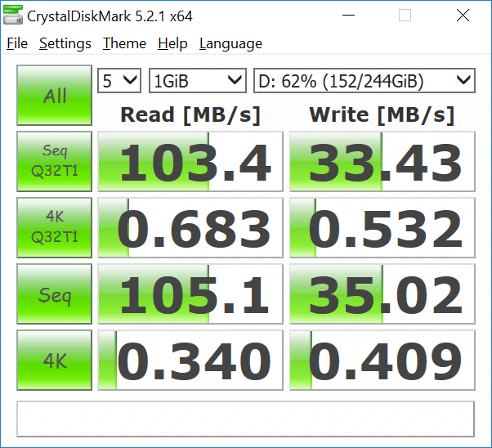Run the 4K benchmark
This screenshot has height=448, width=492.
[54, 360]
